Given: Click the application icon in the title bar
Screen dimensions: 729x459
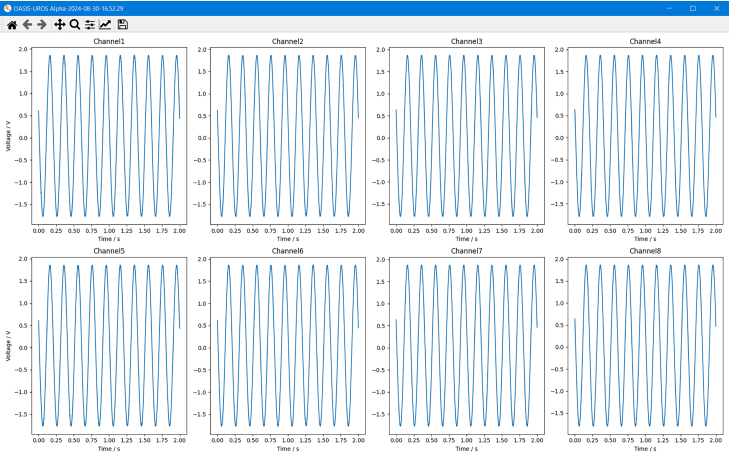Looking at the screenshot, I should 7,8.
